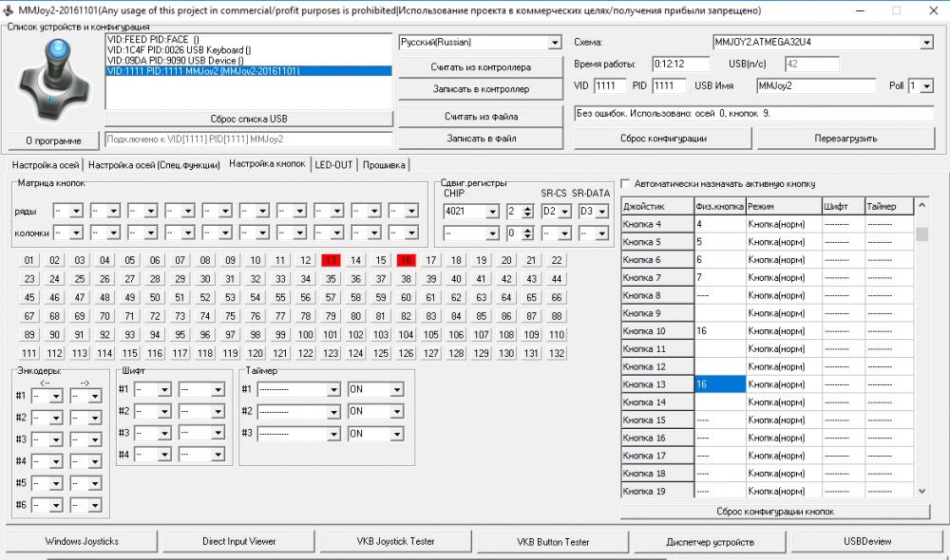950x560 pixels.
Task: Select red-highlighted button 13 in grid
Action: (330, 260)
